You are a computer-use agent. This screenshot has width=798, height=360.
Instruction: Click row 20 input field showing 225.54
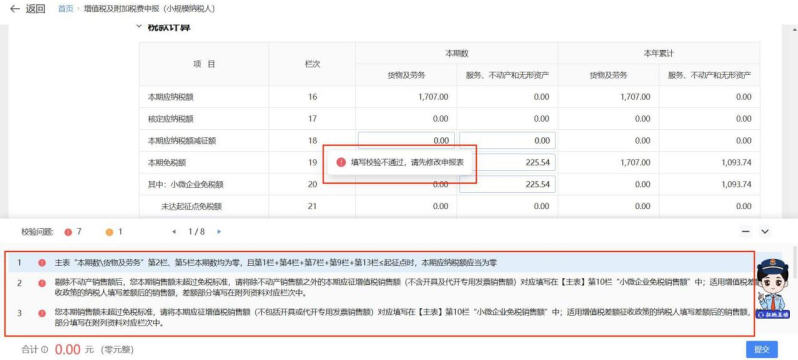tap(507, 184)
